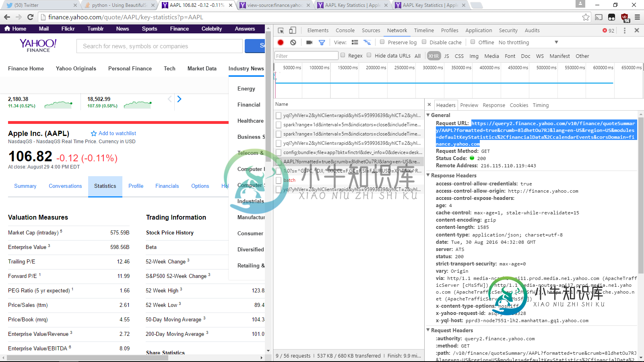
Task: Enable Preserve log checkbox
Action: point(382,42)
